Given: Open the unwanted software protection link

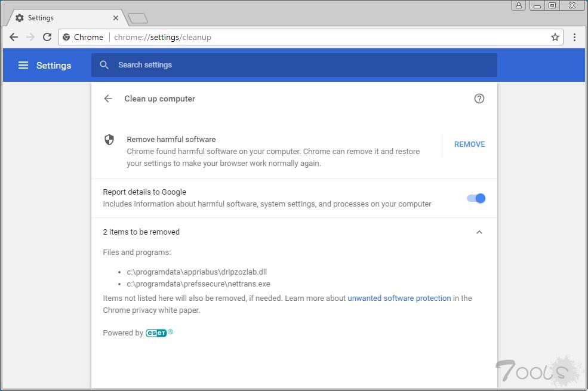Looking at the screenshot, I should tap(399, 298).
